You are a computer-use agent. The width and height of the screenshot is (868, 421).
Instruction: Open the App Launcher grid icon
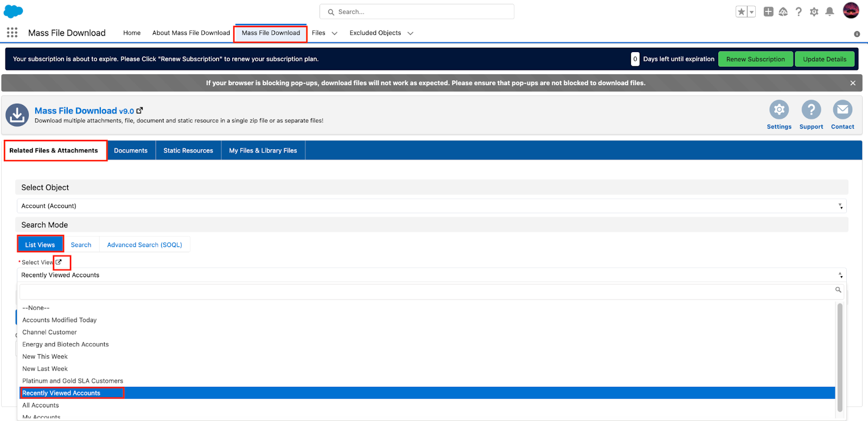tap(12, 33)
